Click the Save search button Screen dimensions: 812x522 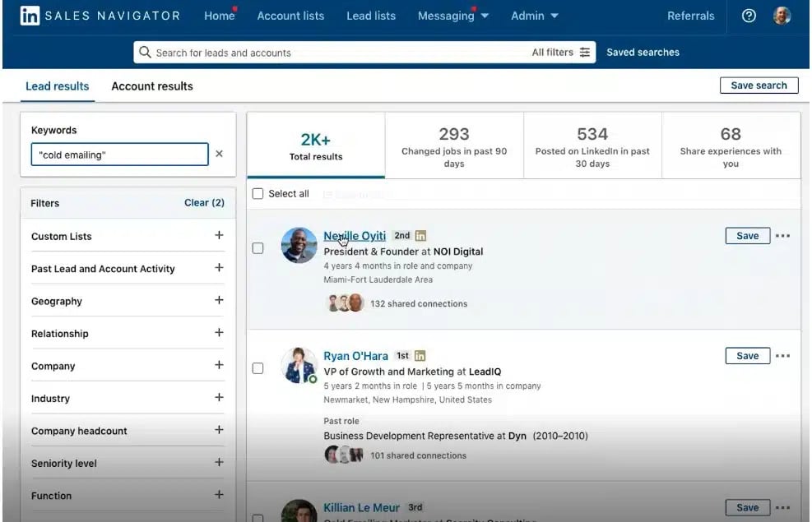tap(759, 85)
